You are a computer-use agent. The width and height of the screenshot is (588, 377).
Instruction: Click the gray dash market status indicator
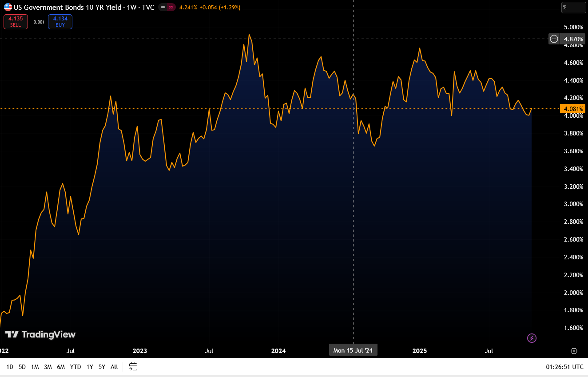pos(163,7)
